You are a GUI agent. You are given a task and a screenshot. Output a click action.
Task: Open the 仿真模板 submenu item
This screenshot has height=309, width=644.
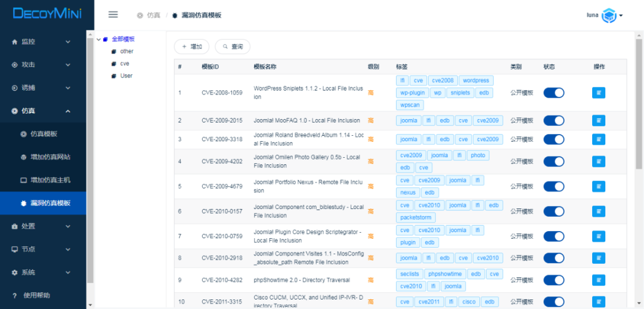[x=43, y=134]
